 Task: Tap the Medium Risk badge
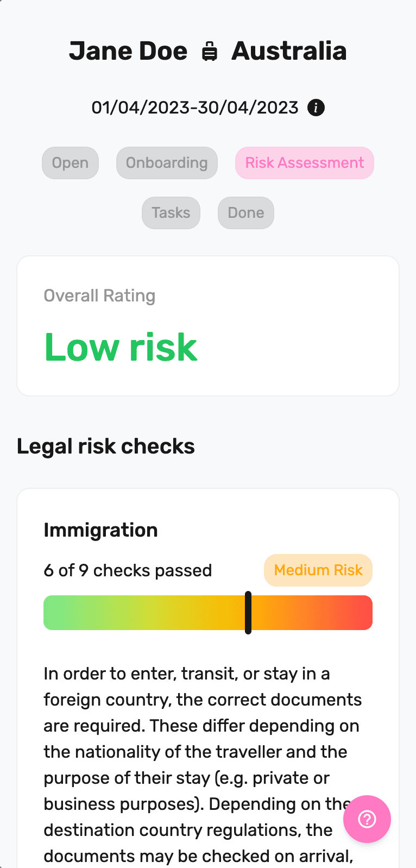318,570
